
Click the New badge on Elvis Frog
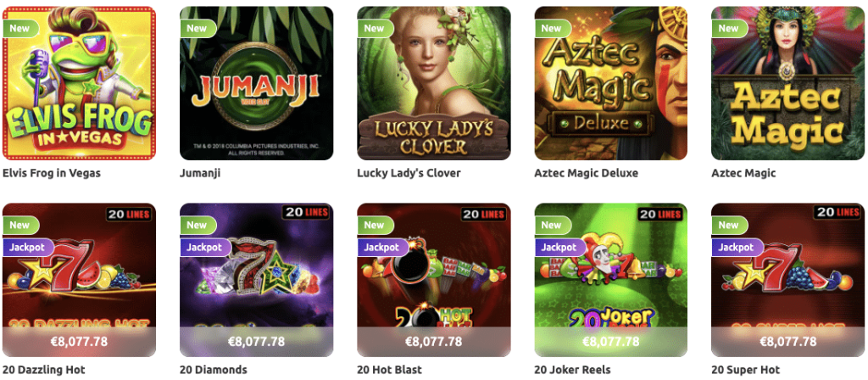point(20,28)
